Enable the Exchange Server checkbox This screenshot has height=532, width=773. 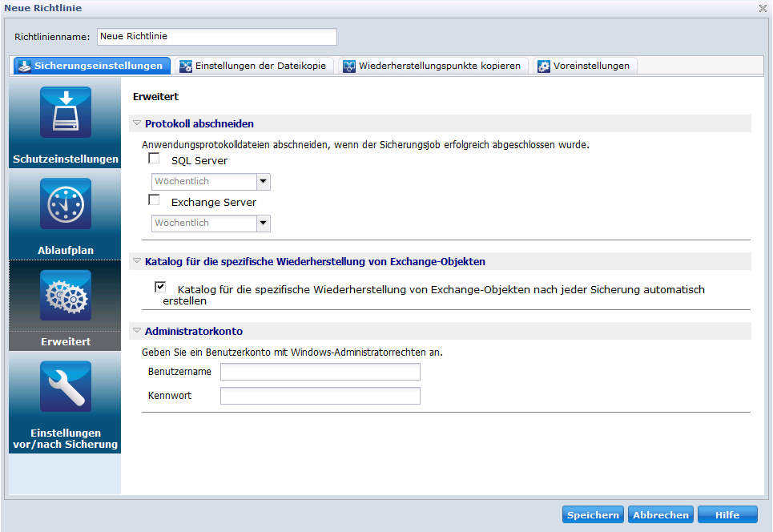(x=155, y=201)
